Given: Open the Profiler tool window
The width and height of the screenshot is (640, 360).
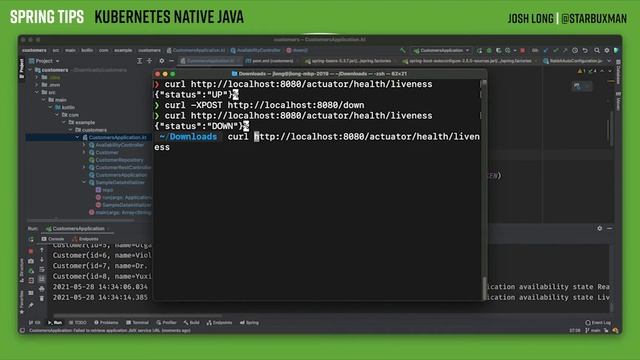Looking at the screenshot, I should 166,322.
